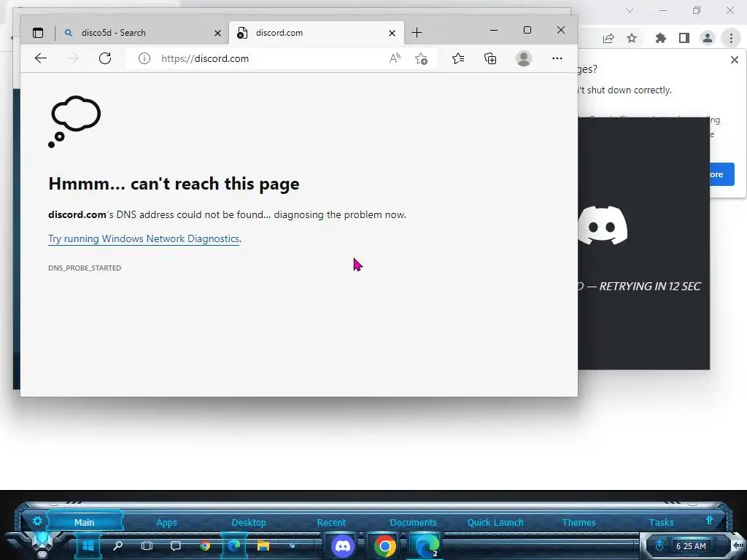747x560 pixels.
Task: Open taskbar search magnifier
Action: point(117,545)
